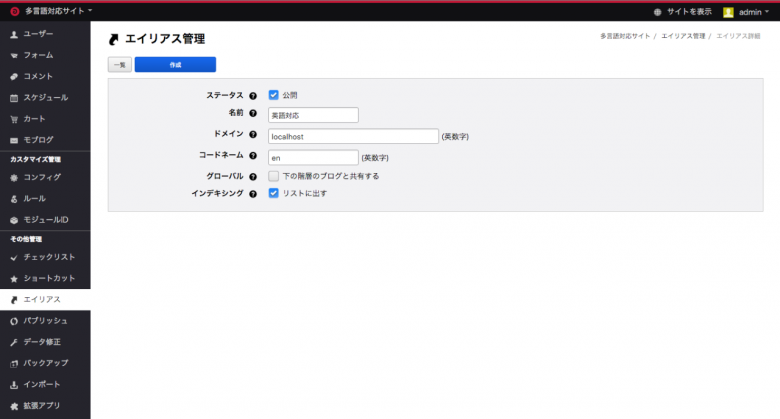This screenshot has height=419, width=780.
Task: Click the globe icon for サイトを表示
Action: click(x=657, y=11)
